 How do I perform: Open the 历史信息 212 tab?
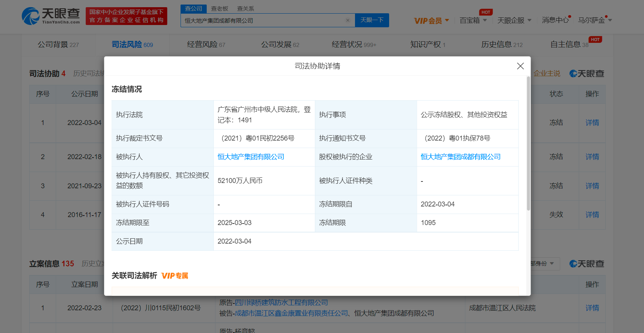(502, 45)
